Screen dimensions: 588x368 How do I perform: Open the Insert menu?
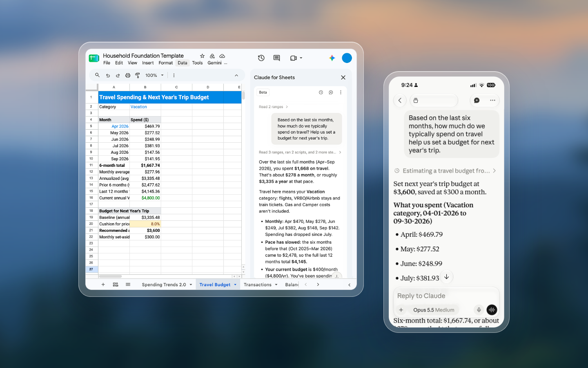click(148, 63)
